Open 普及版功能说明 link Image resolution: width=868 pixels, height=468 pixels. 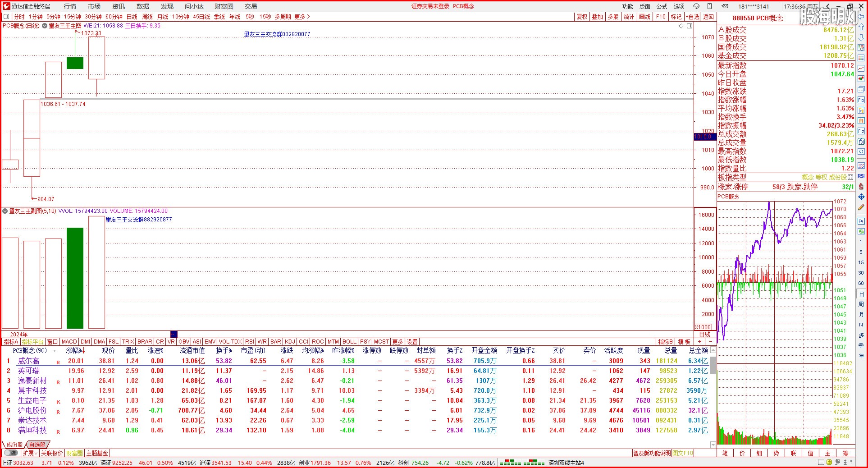point(652,453)
